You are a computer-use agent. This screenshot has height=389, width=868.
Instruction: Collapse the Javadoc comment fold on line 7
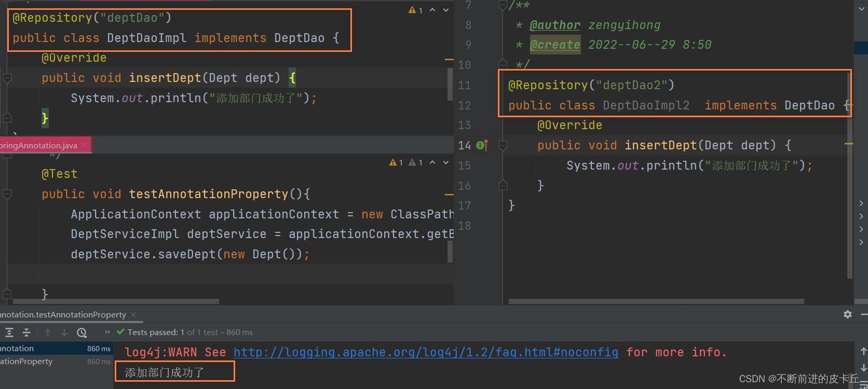pos(503,5)
